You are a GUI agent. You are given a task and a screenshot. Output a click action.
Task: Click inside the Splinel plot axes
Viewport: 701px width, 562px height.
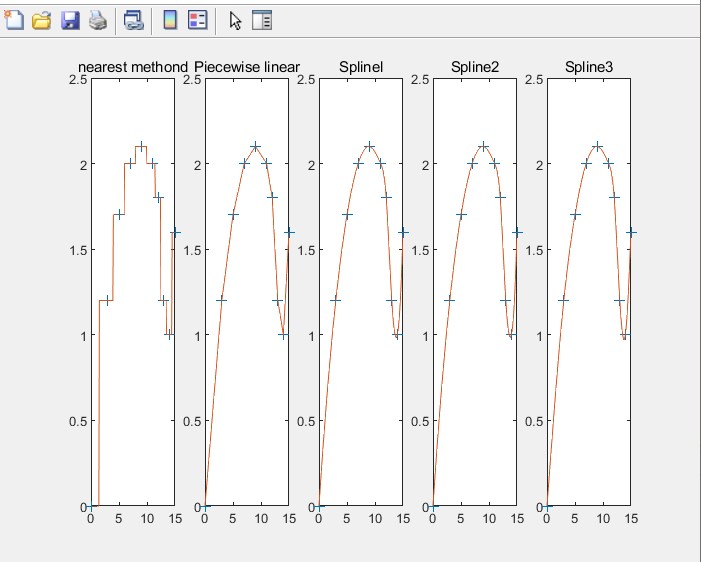point(361,292)
